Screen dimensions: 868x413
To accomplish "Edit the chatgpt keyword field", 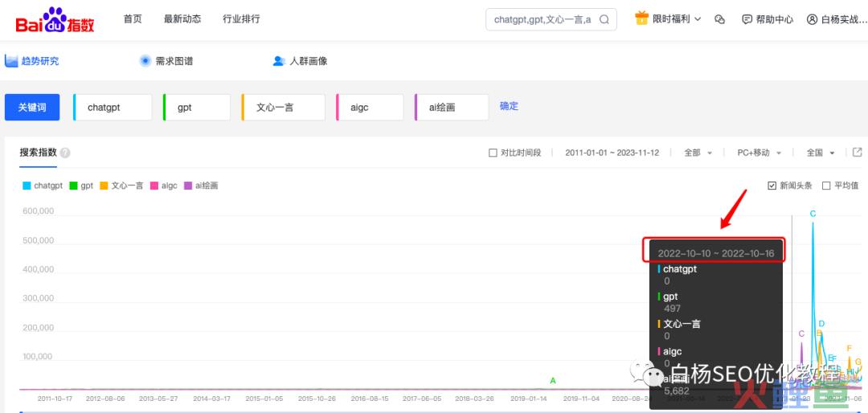I will pos(113,108).
